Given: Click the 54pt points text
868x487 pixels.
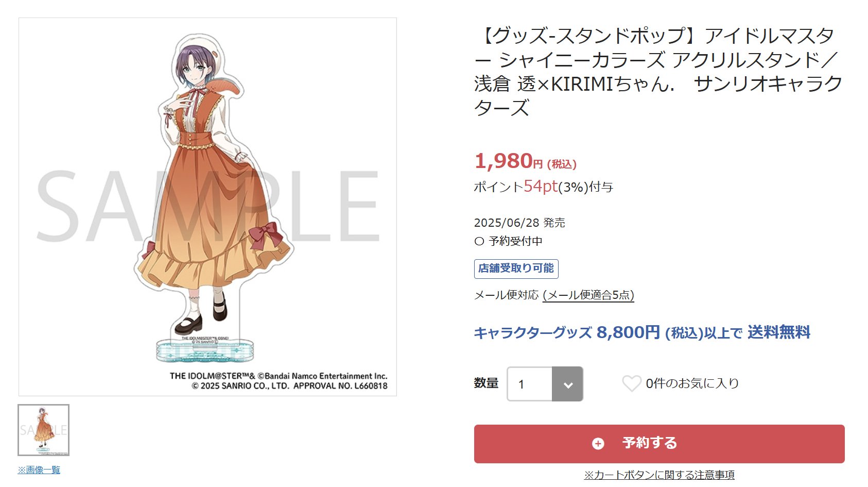Looking at the screenshot, I should point(541,187).
